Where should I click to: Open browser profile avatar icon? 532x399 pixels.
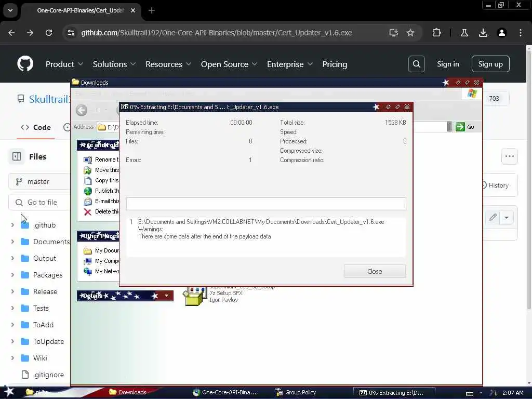pos(501,33)
